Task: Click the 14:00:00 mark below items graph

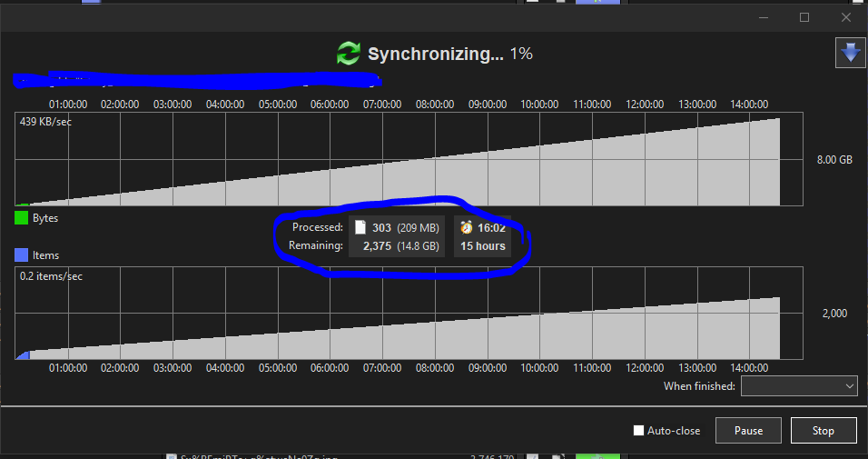Action: (749, 367)
